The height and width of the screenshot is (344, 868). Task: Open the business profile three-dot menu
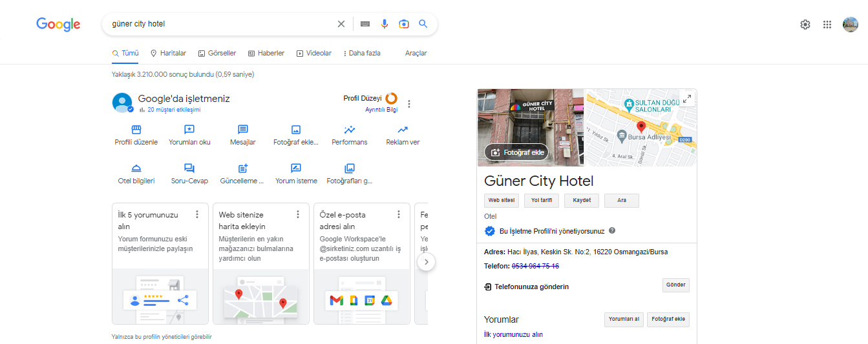pos(409,103)
